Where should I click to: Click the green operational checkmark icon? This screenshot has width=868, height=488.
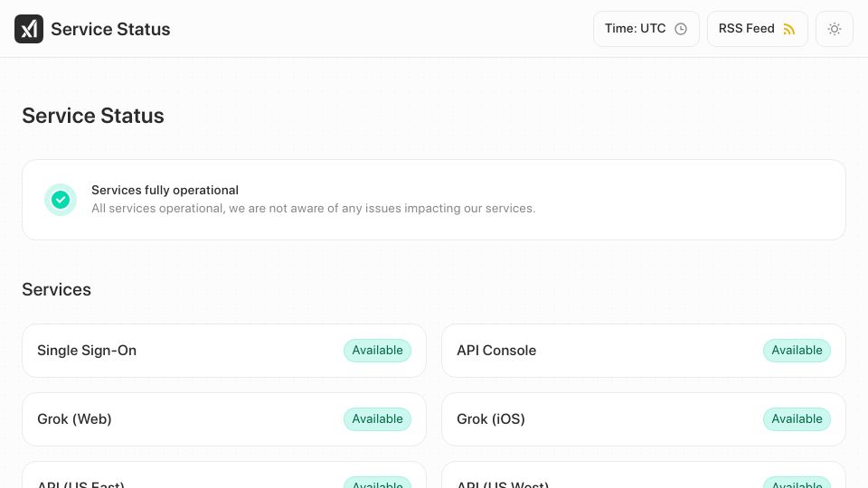(61, 200)
